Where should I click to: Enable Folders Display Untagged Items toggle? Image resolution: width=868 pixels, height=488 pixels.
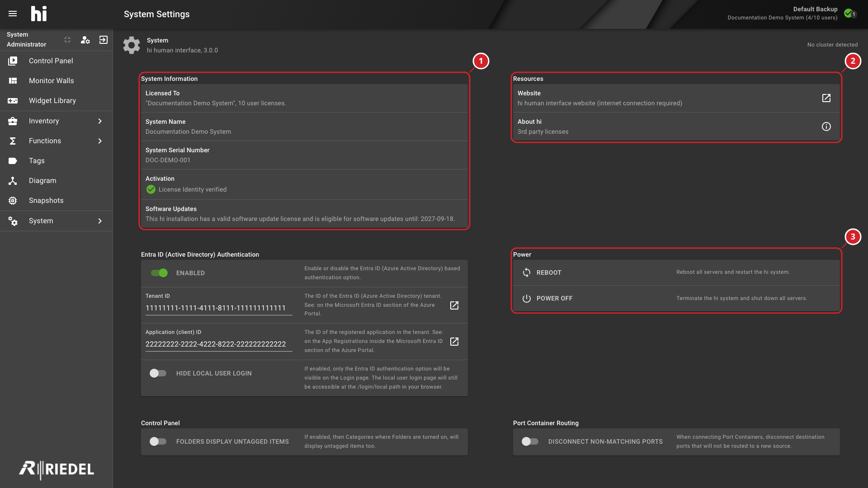click(x=158, y=441)
